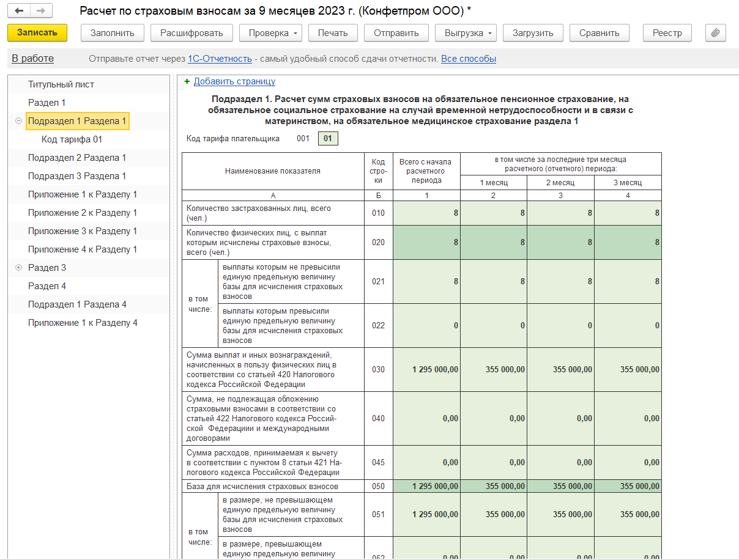Click row 045 third month cell

click(628, 463)
